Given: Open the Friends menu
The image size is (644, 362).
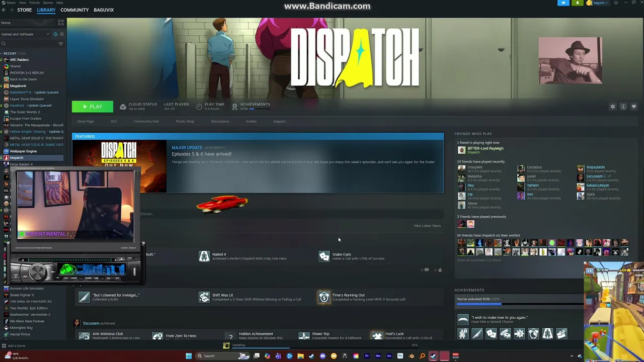Looking at the screenshot, I should 34,3.
